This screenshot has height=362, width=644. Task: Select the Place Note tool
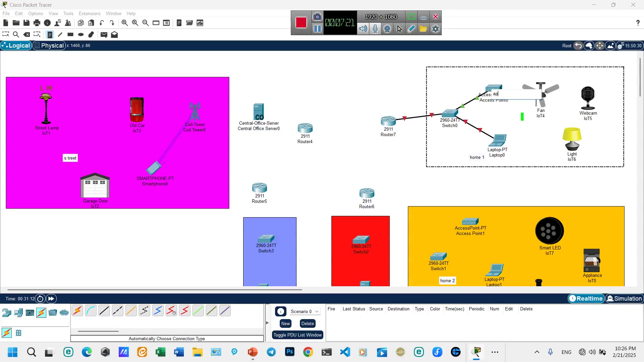[x=50, y=35]
